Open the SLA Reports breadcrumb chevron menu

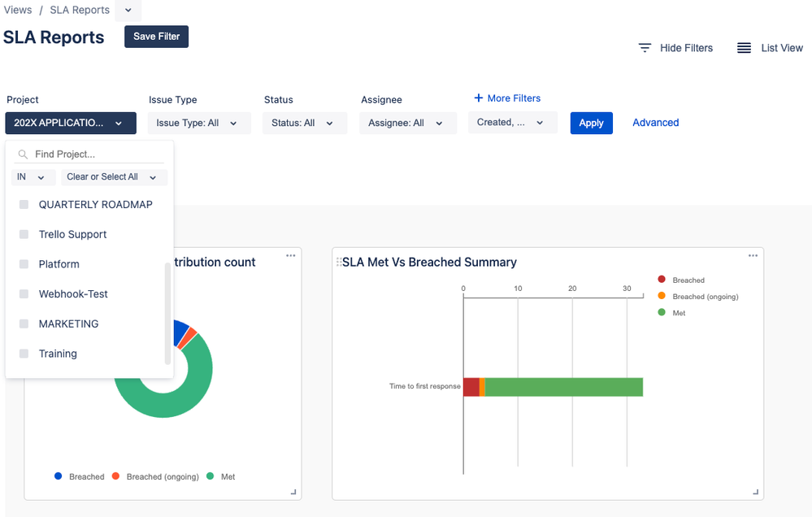pyautogui.click(x=128, y=10)
